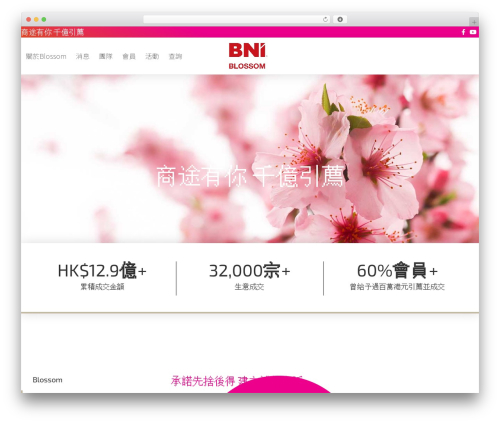Image resolution: width=500 pixels, height=423 pixels.
Task: Click the red close window dot
Action: click(29, 19)
